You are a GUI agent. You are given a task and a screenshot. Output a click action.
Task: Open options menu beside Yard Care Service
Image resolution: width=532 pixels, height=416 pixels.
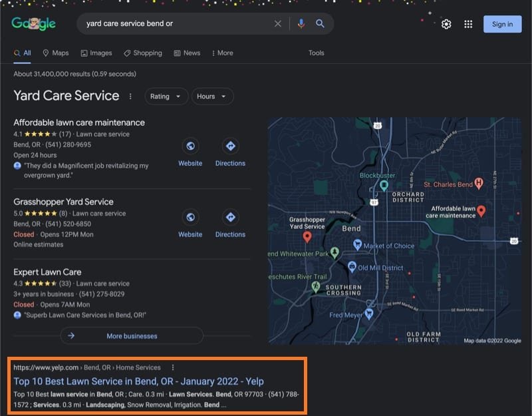pyautogui.click(x=130, y=97)
